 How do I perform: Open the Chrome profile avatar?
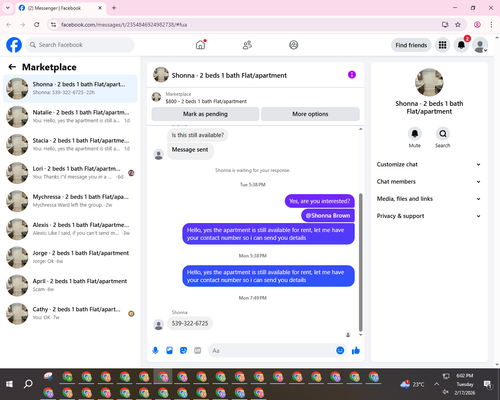point(477,25)
